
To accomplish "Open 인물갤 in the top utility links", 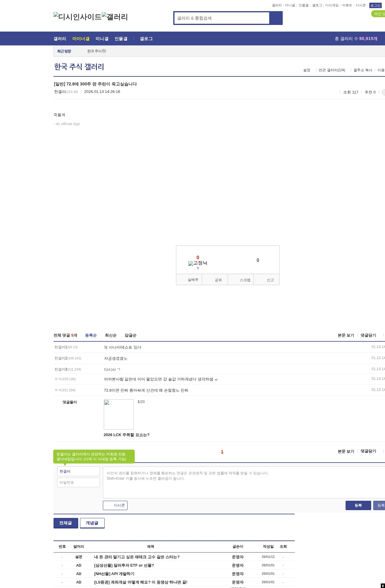I will click(303, 5).
